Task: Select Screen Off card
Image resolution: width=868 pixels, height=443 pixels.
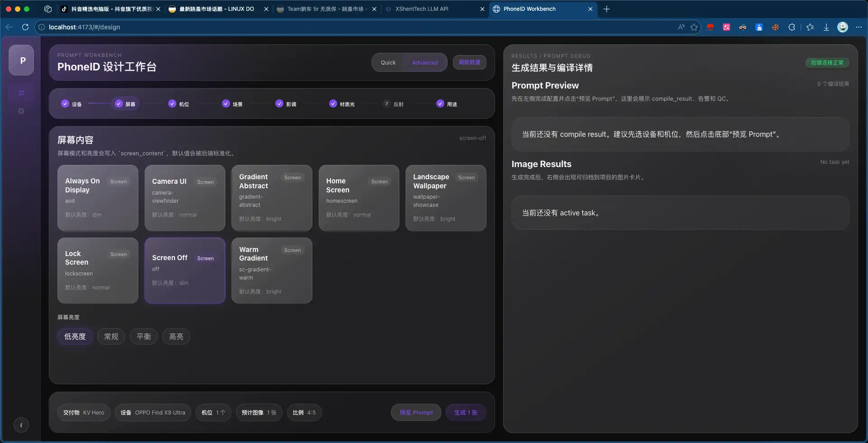Action: click(x=185, y=270)
